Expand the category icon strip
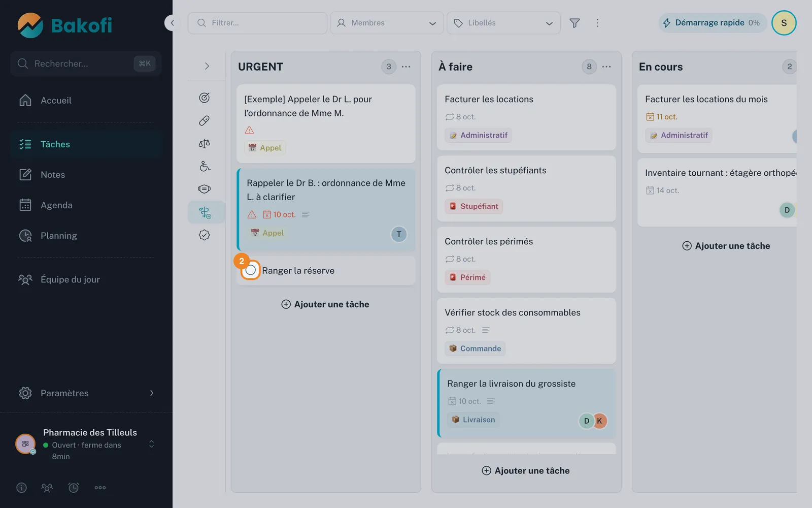 coord(207,66)
